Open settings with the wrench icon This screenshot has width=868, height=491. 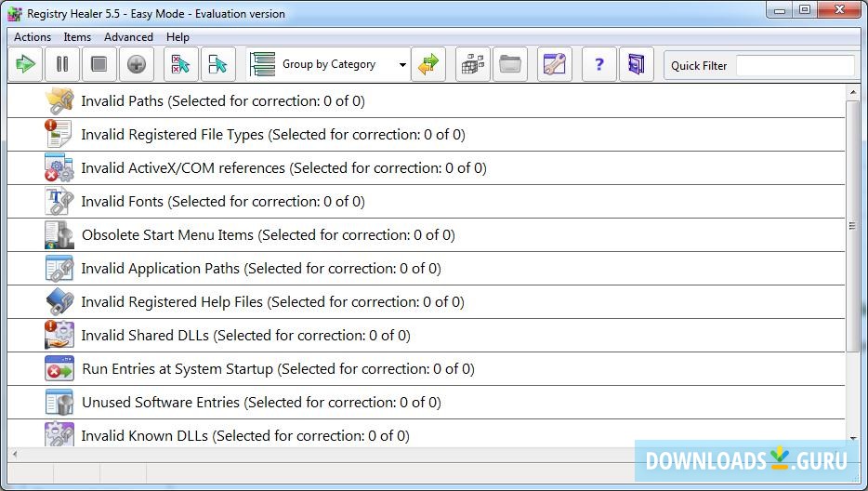[x=554, y=64]
